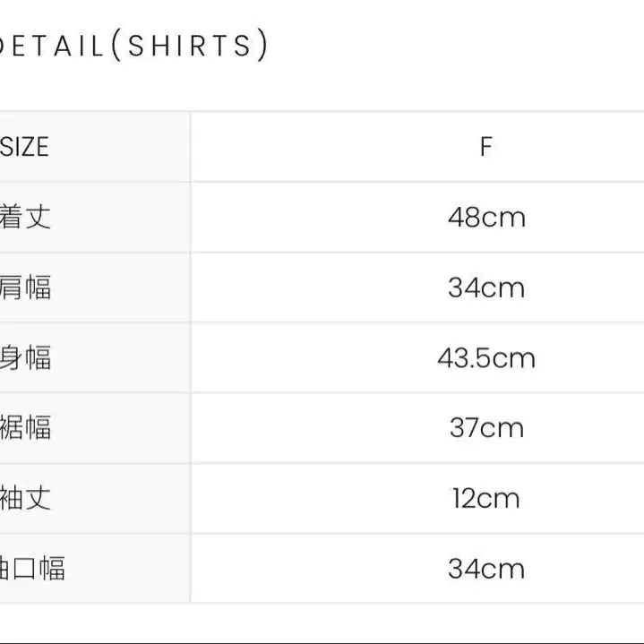Click the 幅 character in 身幅

click(x=39, y=357)
